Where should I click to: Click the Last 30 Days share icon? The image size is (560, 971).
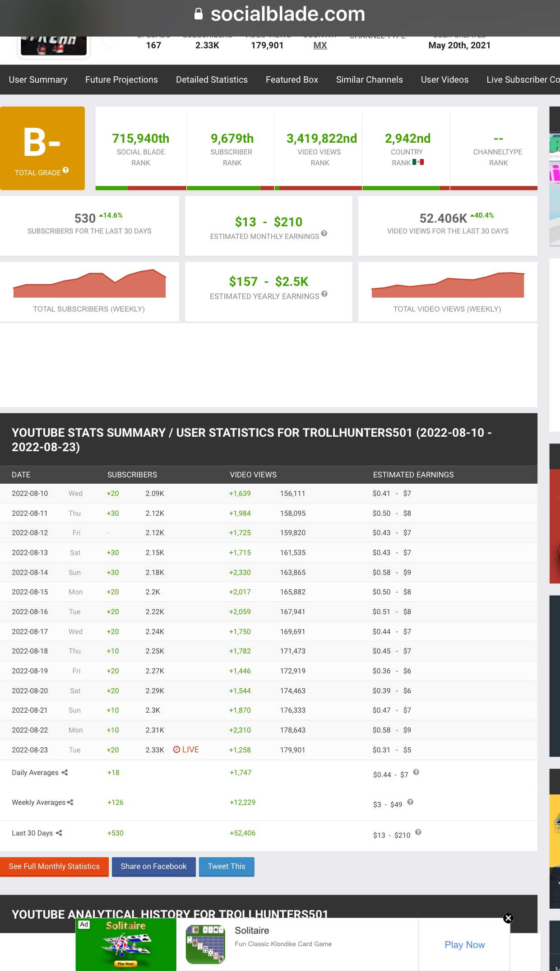[x=59, y=833]
